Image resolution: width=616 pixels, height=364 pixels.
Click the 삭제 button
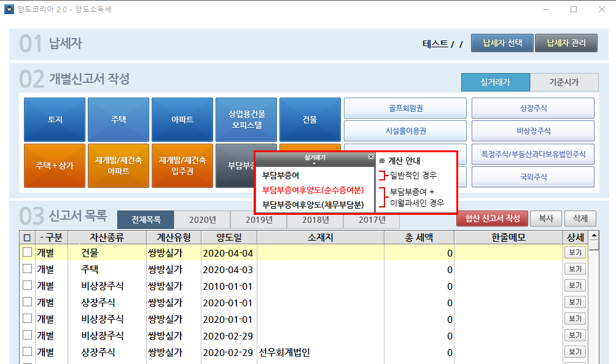point(580,219)
